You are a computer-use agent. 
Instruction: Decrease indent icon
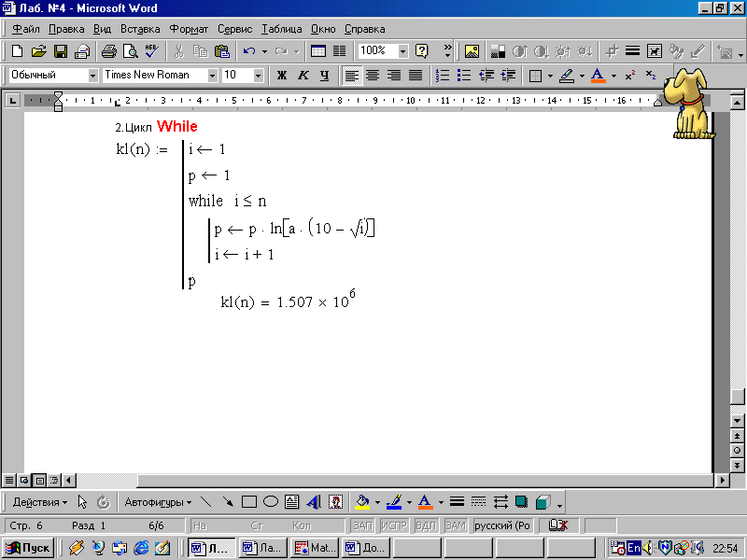486,76
